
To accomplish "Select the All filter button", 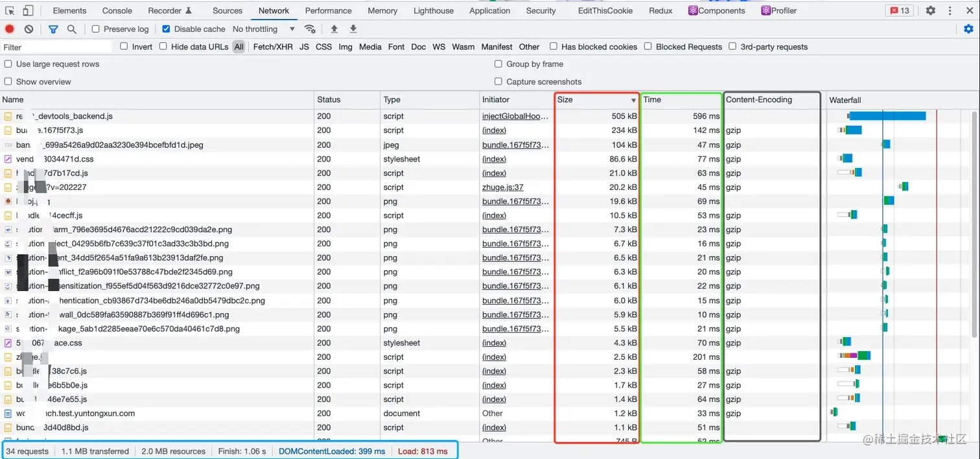I will point(239,47).
